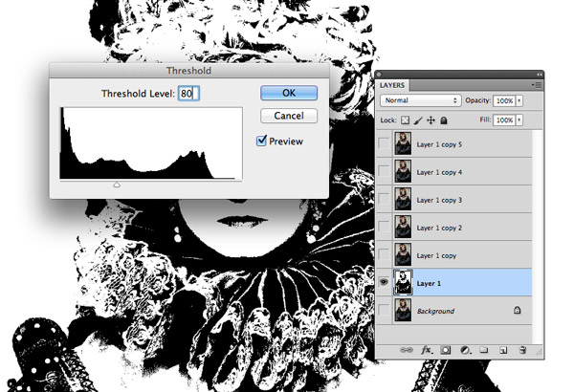Open the Opacity slider arrow
This screenshot has height=392, width=574.
519,101
